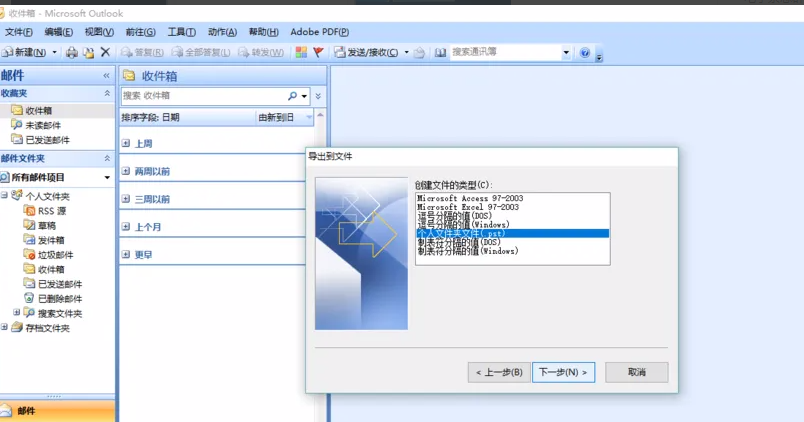This screenshot has height=422, width=804.
Task: Click the 上一步(B) back button
Action: point(499,372)
